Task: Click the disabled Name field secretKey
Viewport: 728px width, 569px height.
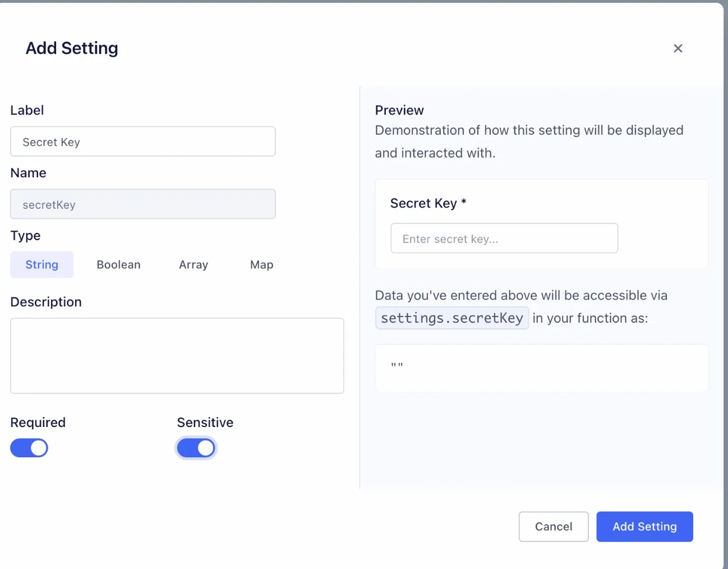Action: point(143,204)
